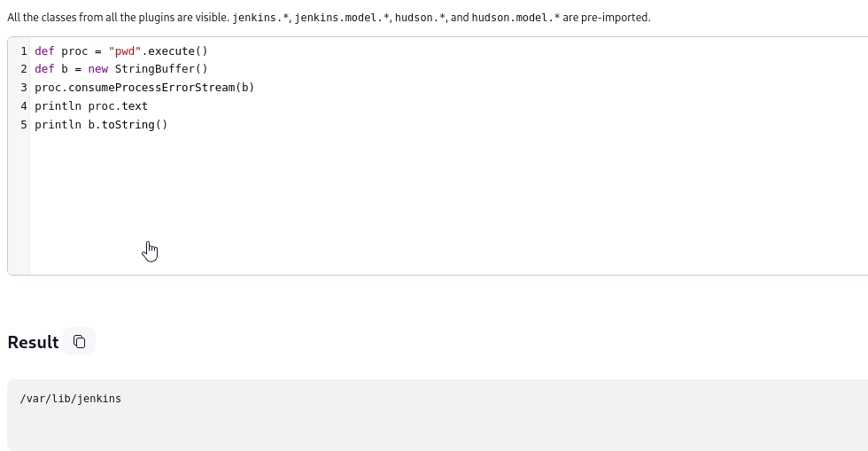The image size is (868, 451).
Task: Click b.toString() on line 5
Action: (128, 125)
